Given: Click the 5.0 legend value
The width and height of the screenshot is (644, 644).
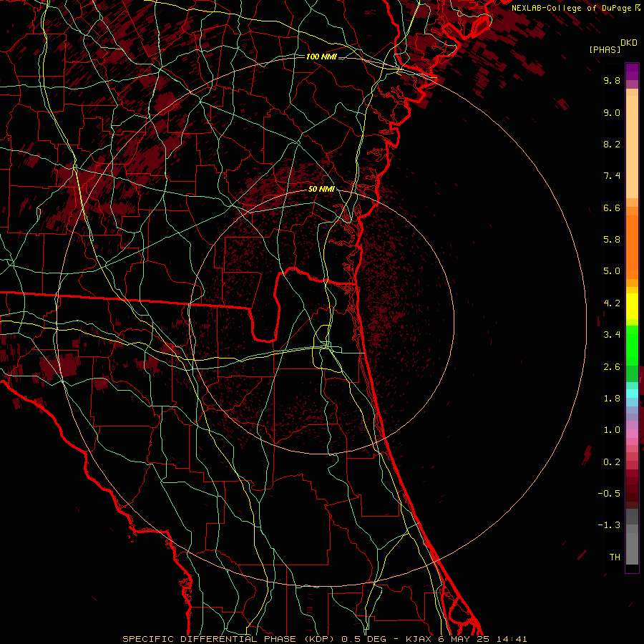Looking at the screenshot, I should (612, 271).
